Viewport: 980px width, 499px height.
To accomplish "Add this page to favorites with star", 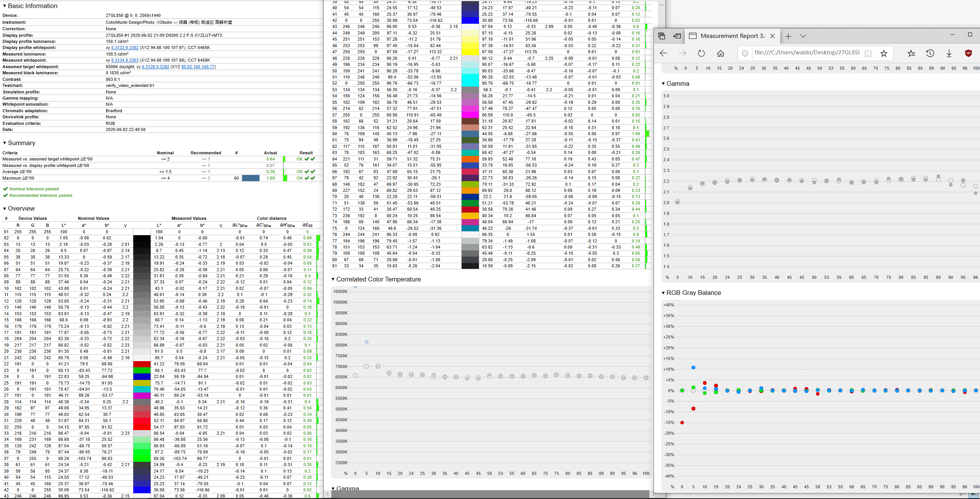I will pos(884,53).
